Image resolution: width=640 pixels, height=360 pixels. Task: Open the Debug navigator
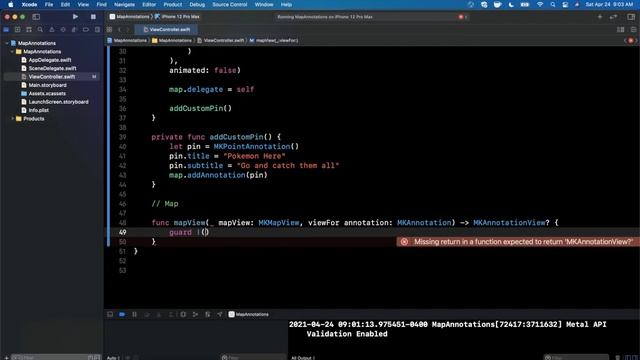tap(74, 29)
